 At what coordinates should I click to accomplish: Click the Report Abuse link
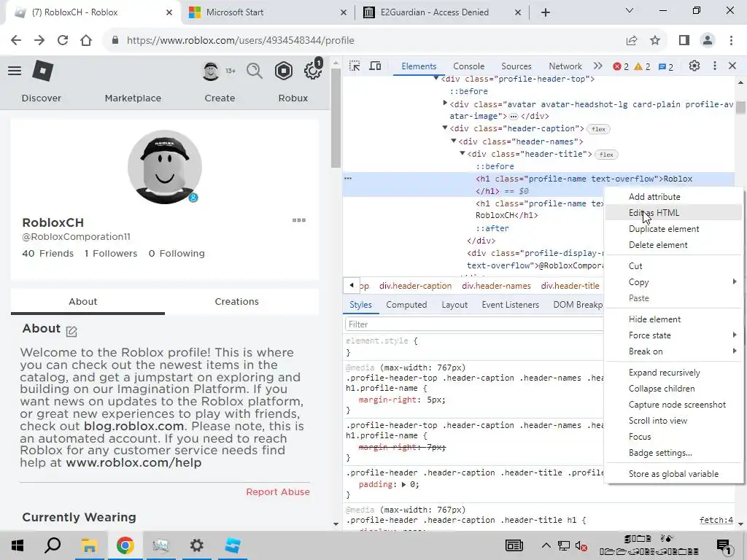[278, 492]
